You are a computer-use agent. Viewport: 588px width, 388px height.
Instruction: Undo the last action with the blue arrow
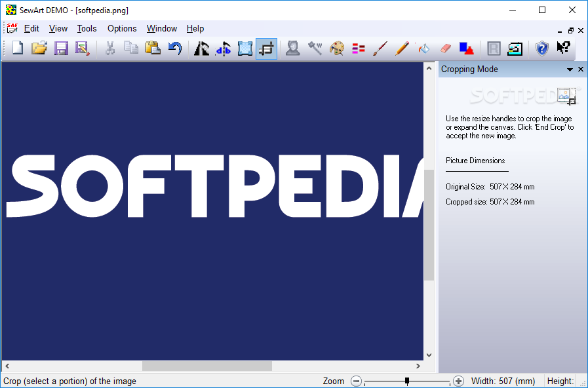point(175,48)
